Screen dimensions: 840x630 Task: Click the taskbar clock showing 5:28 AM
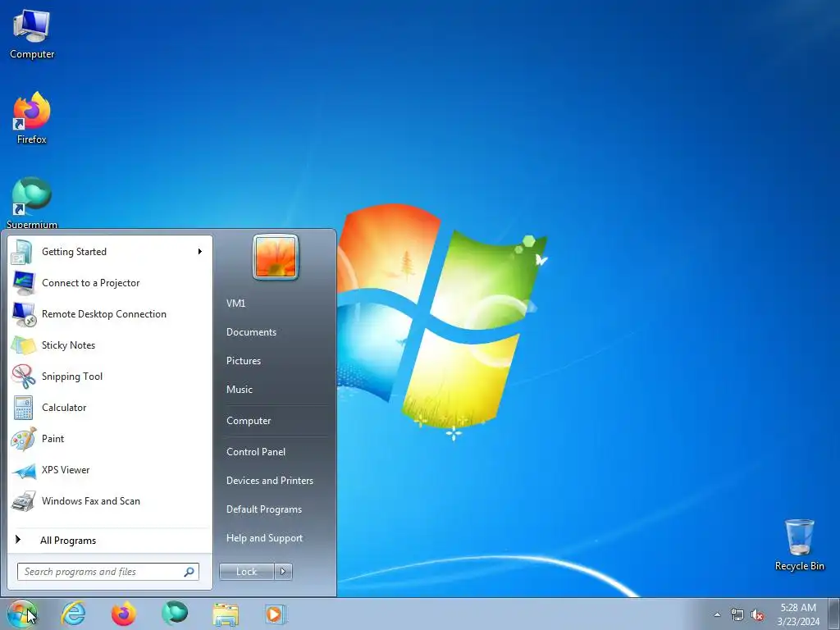click(x=798, y=608)
